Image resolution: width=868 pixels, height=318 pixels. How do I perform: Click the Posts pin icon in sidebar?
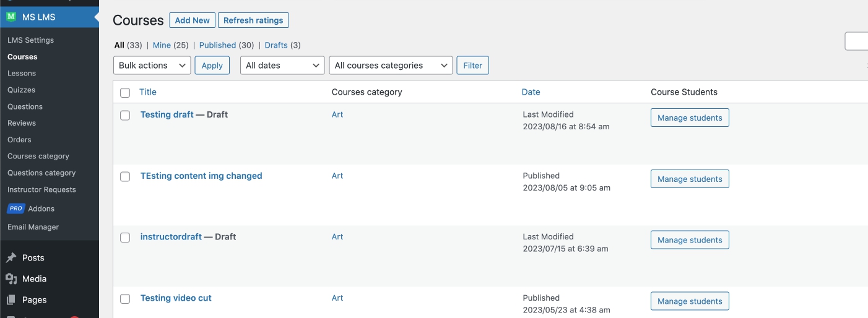coord(11,258)
